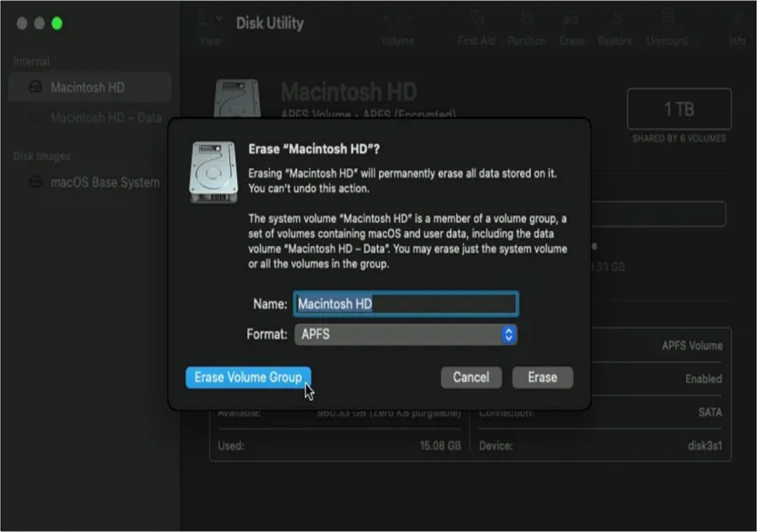Click the 1 TB capacity box

pos(679,109)
